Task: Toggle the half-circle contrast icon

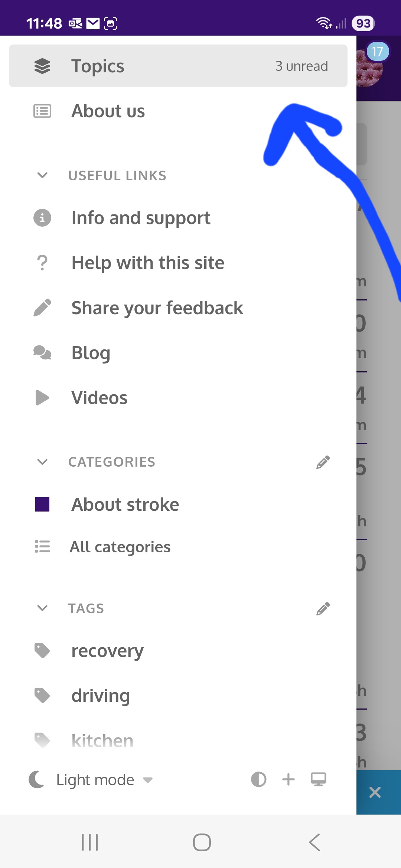Action: click(259, 779)
